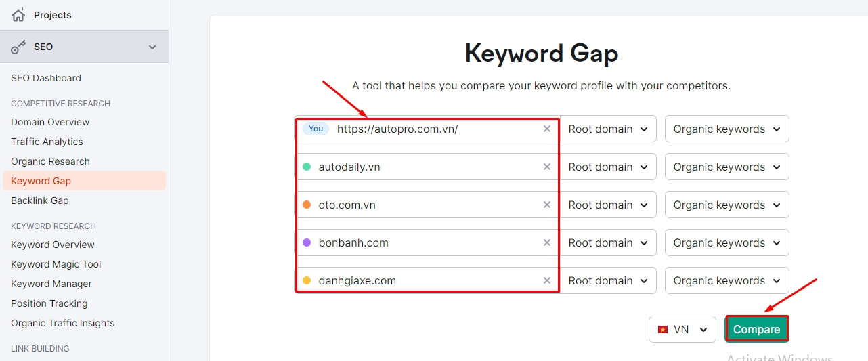Viewport: 868px width, 361px height.
Task: Clear the danhgiaxe.com domain field
Action: tap(547, 280)
